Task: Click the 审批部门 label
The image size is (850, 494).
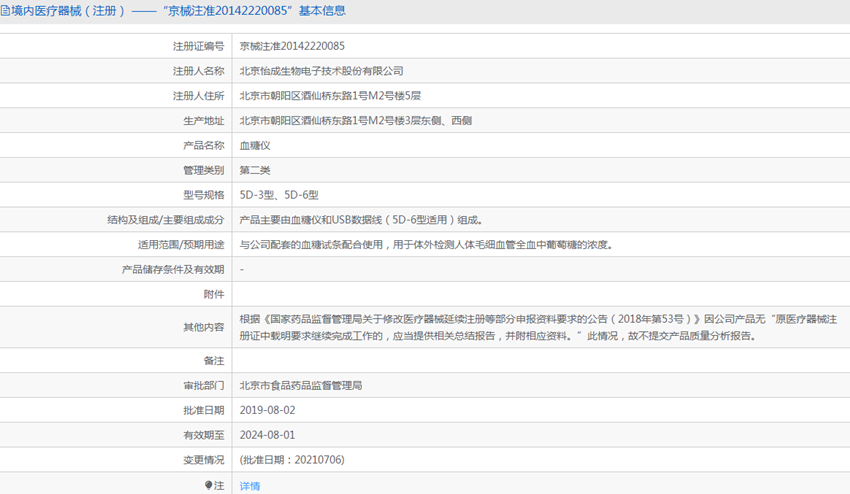Action: click(203, 386)
